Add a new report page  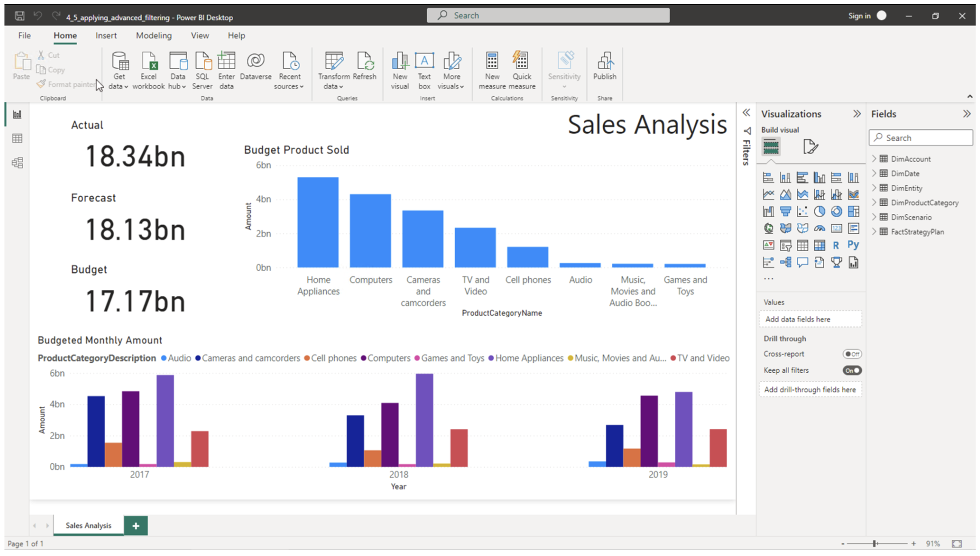pos(135,525)
